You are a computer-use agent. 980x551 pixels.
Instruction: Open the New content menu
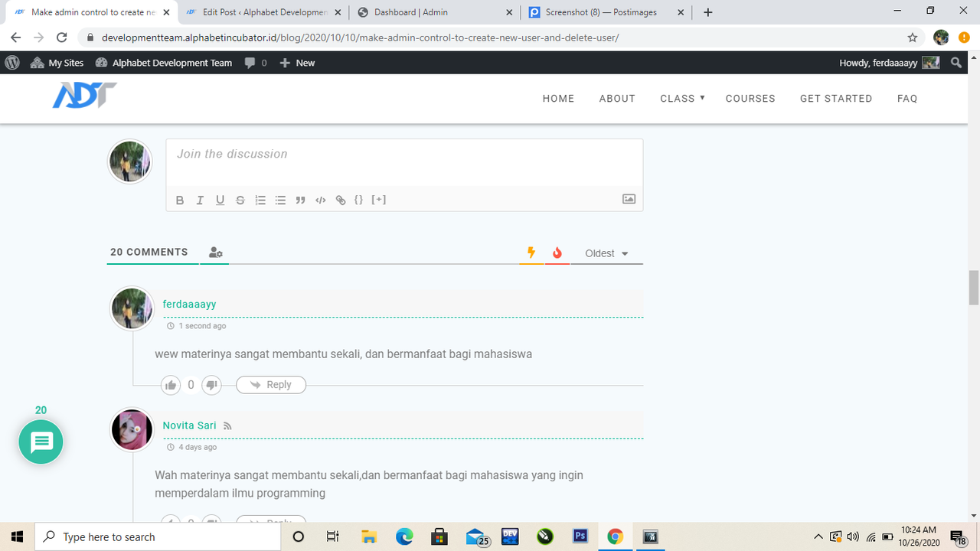[297, 63]
